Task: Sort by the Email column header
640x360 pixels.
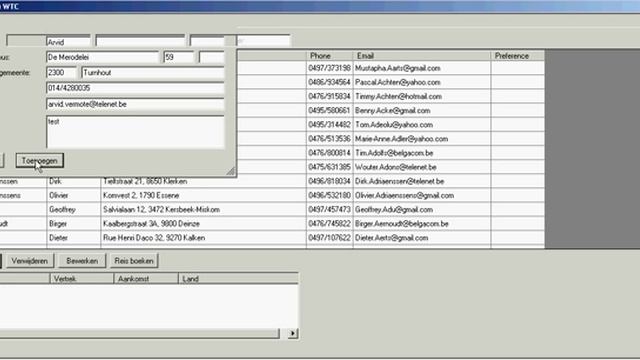Action: tap(422, 56)
